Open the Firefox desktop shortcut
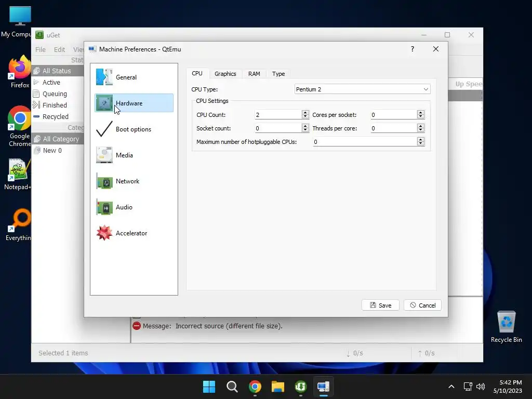This screenshot has width=532, height=399. (20, 72)
